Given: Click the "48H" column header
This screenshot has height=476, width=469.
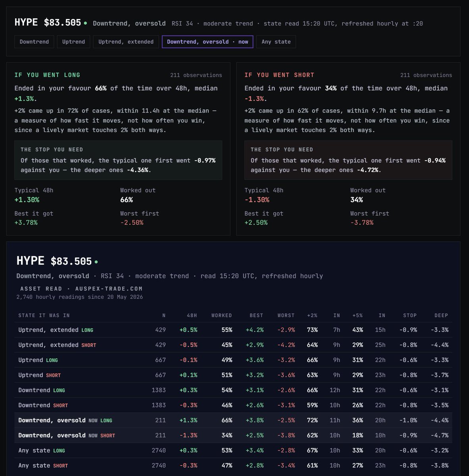Looking at the screenshot, I should [192, 315].
